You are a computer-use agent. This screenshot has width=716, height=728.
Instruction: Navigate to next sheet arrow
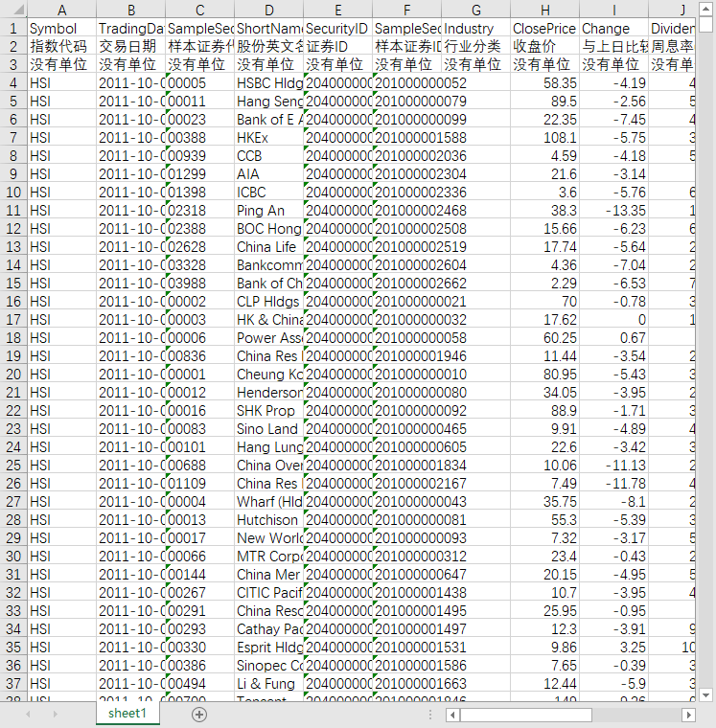tap(56, 714)
